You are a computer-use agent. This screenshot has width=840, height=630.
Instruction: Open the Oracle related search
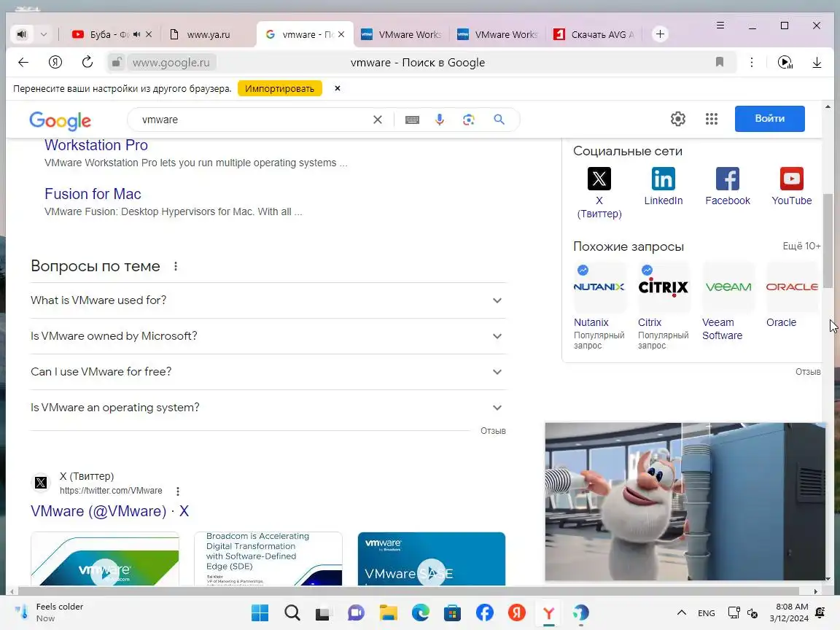792,296
